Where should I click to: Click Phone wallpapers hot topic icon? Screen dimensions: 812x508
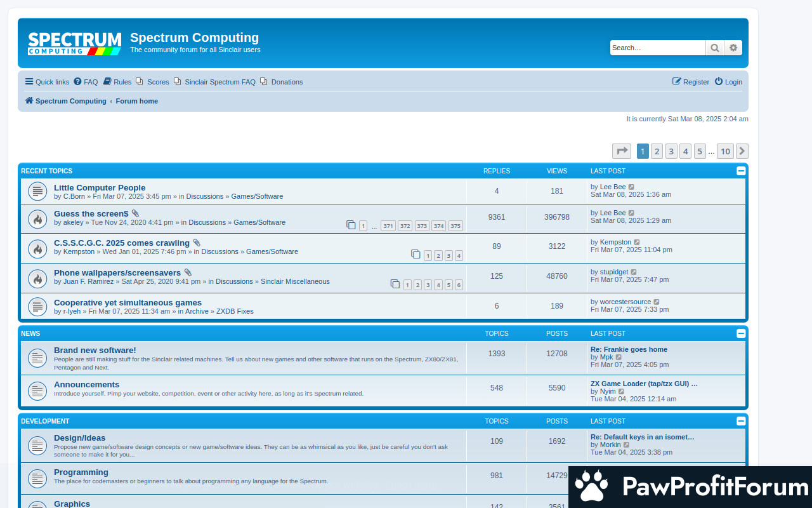coord(37,279)
